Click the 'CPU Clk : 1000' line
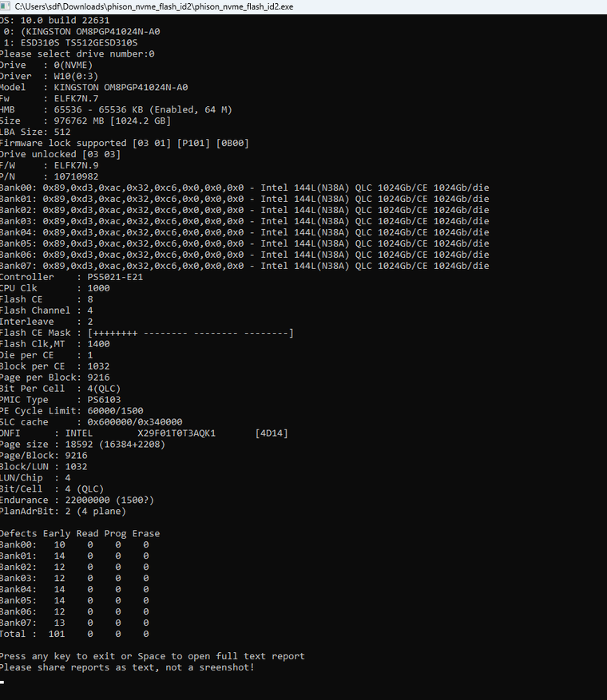 [x=55, y=288]
